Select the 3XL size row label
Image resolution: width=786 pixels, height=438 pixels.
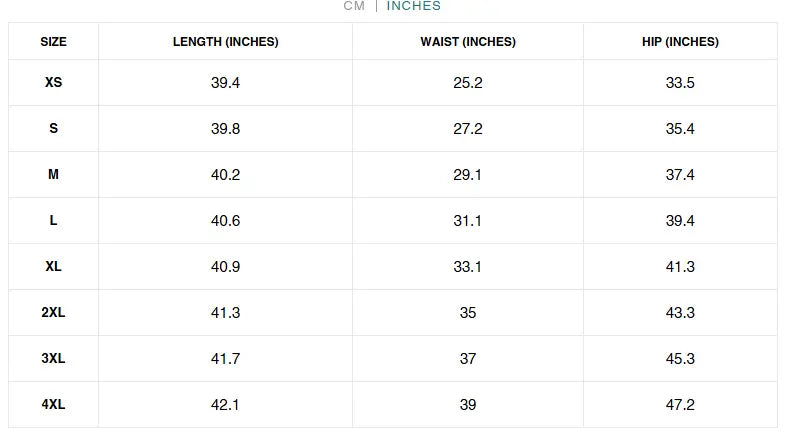[54, 359]
